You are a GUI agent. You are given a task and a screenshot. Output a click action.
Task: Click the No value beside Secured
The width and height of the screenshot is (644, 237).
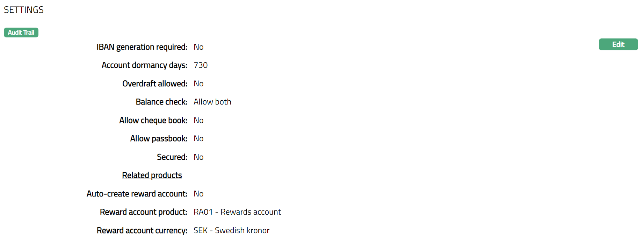[x=198, y=157]
